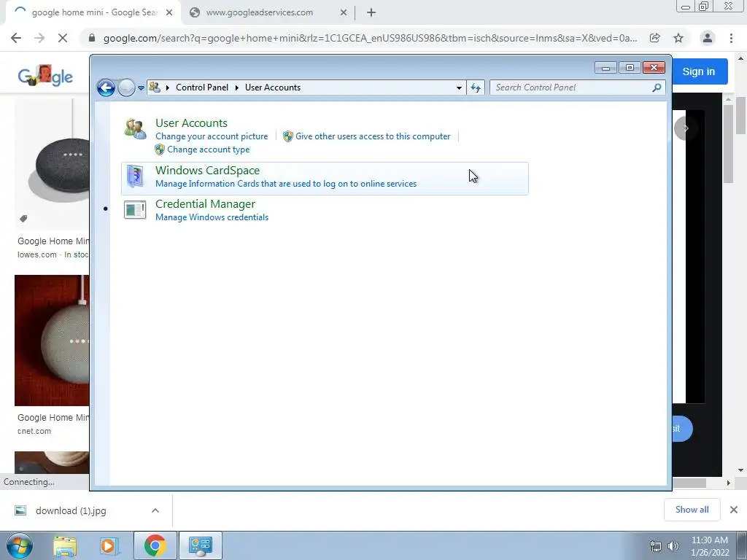747x560 pixels.
Task: Click the network tray icon
Action: [x=656, y=546]
